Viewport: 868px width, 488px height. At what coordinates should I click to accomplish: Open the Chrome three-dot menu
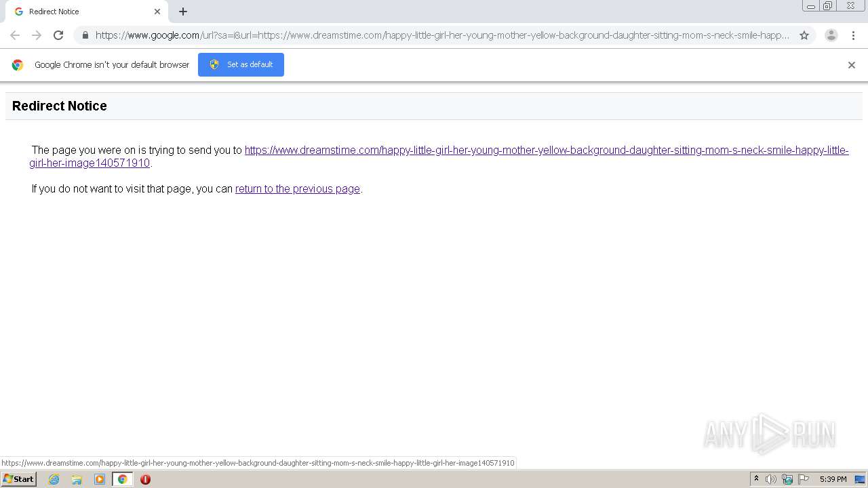click(x=853, y=35)
